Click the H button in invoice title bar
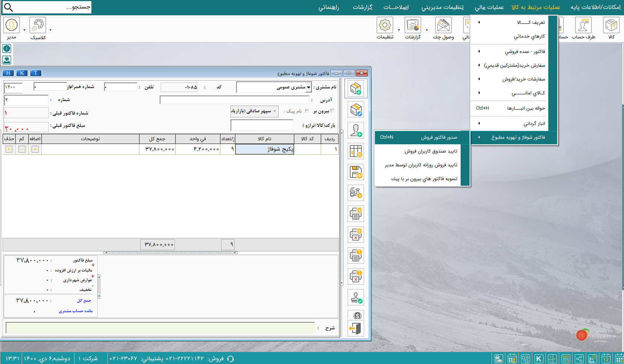 tap(8, 73)
